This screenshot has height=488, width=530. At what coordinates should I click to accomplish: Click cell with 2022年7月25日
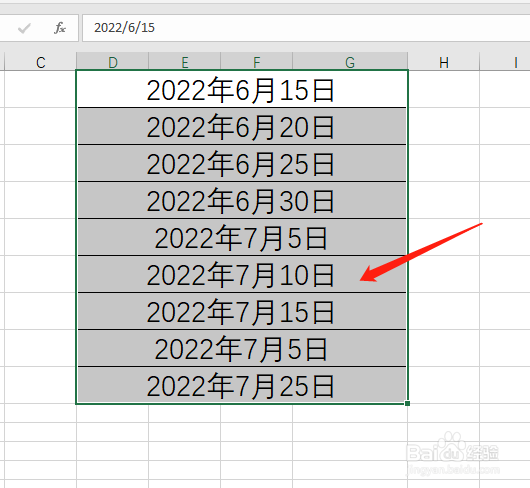[x=242, y=385]
